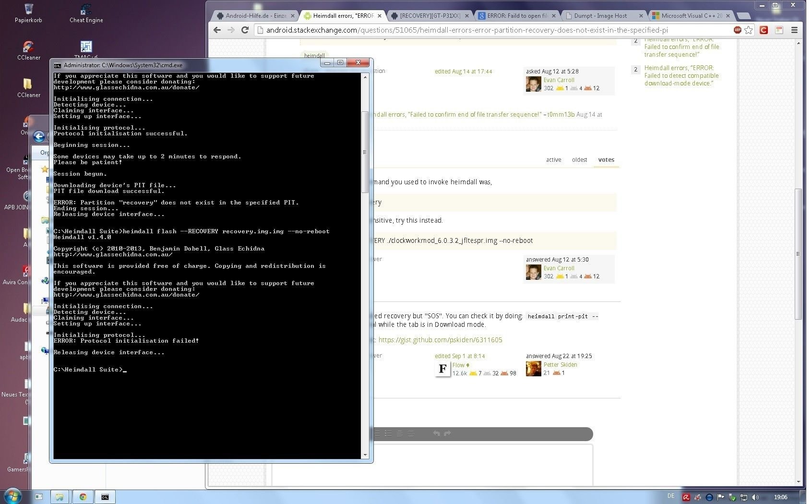The height and width of the screenshot is (504, 812).
Task: Open the t0mm13b commenter link
Action: pyautogui.click(x=561, y=115)
